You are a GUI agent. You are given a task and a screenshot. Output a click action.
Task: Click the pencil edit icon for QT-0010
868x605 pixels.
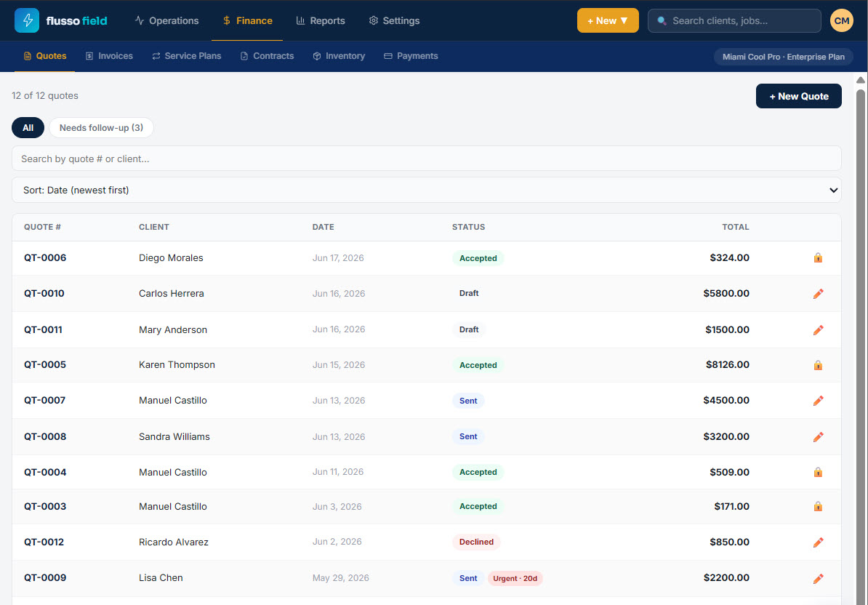[x=818, y=293]
